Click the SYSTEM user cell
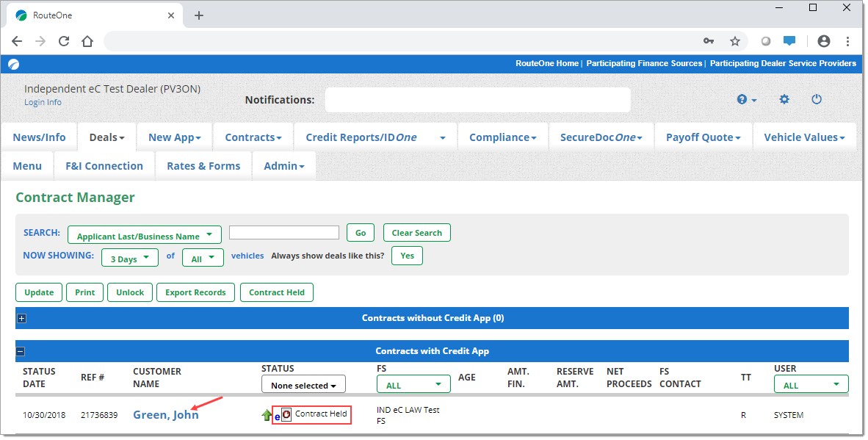Viewport: 868px width, 440px height. tap(788, 415)
